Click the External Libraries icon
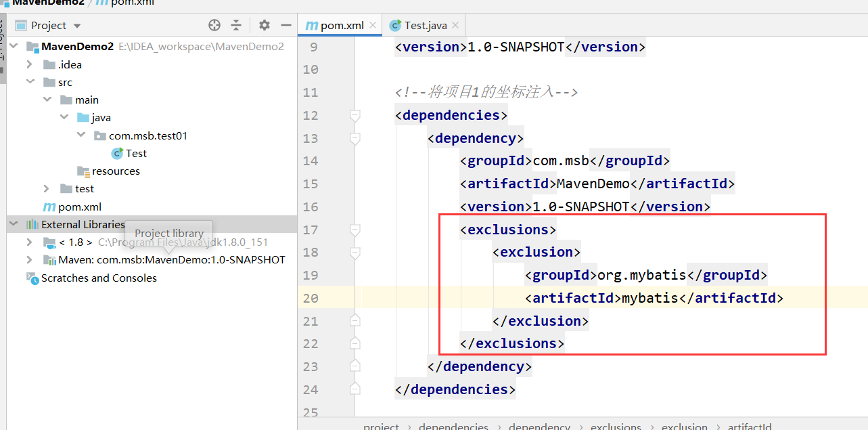The width and height of the screenshot is (868, 430). coord(32,224)
